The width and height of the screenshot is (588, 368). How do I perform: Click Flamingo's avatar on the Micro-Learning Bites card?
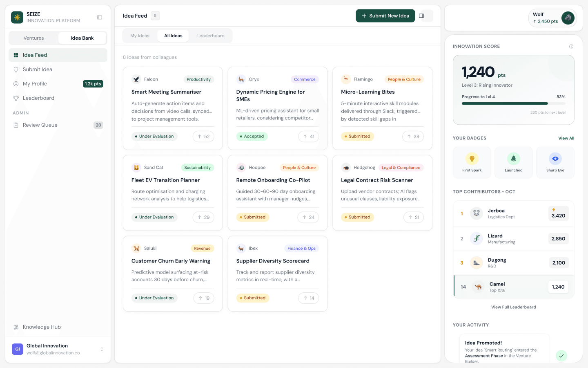(346, 79)
